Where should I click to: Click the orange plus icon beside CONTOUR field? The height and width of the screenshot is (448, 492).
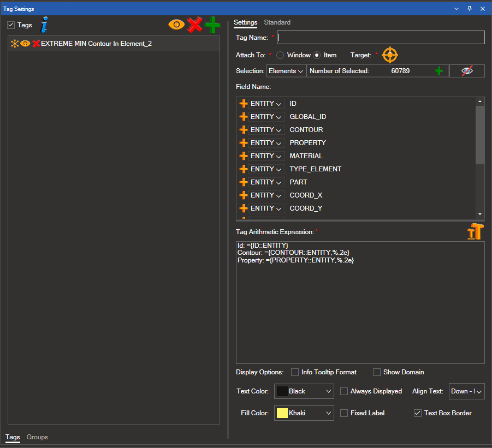tap(244, 130)
